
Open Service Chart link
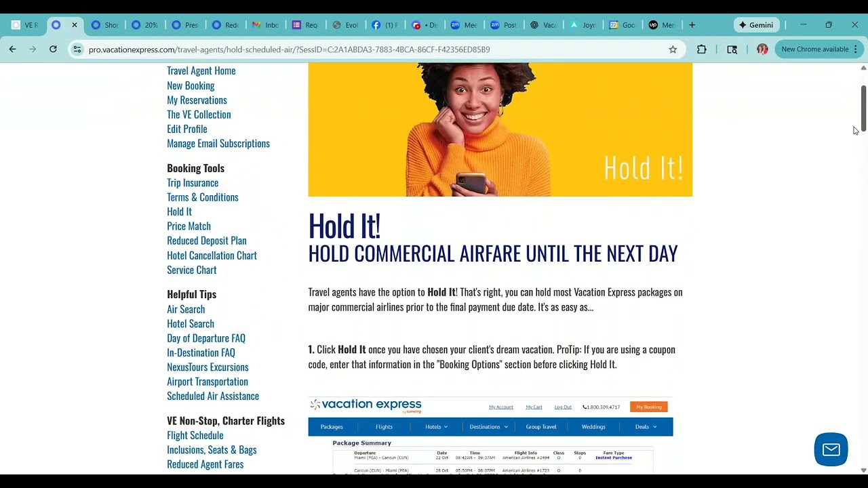pos(192,270)
